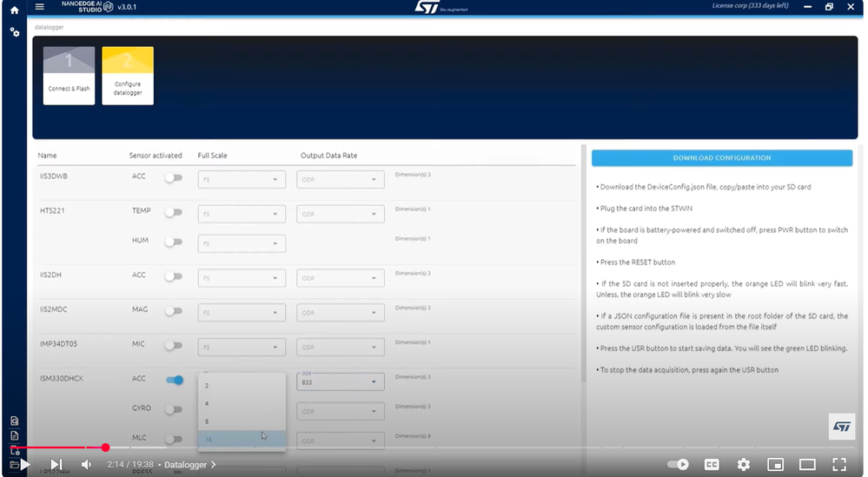
Task: Choose 4 in Full Scale list
Action: pos(242,403)
